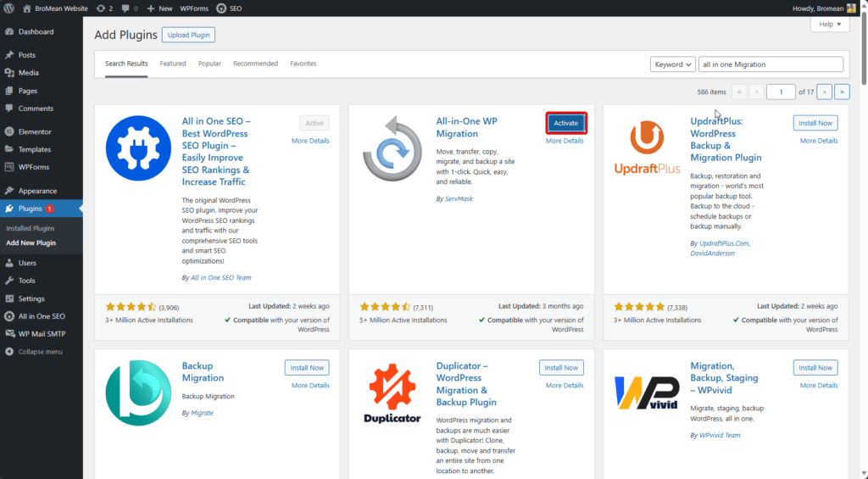
Task: Open More Details link for UpdraftPlus
Action: (x=818, y=141)
